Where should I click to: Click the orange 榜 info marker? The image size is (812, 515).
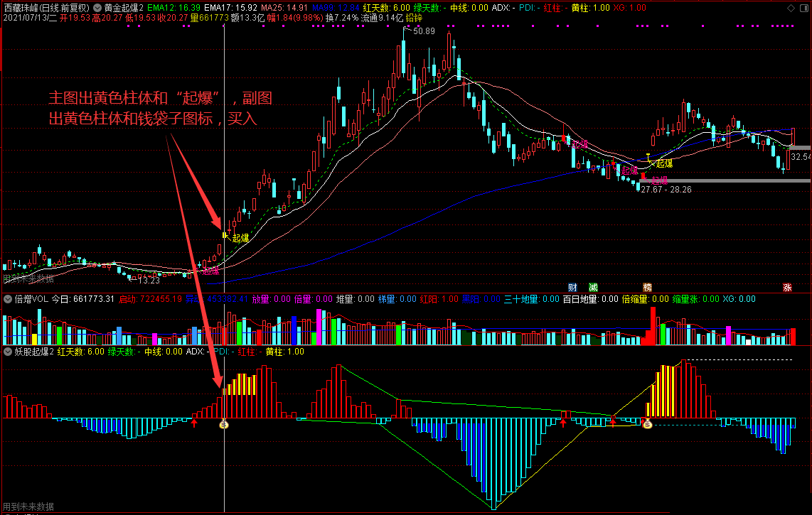click(647, 287)
